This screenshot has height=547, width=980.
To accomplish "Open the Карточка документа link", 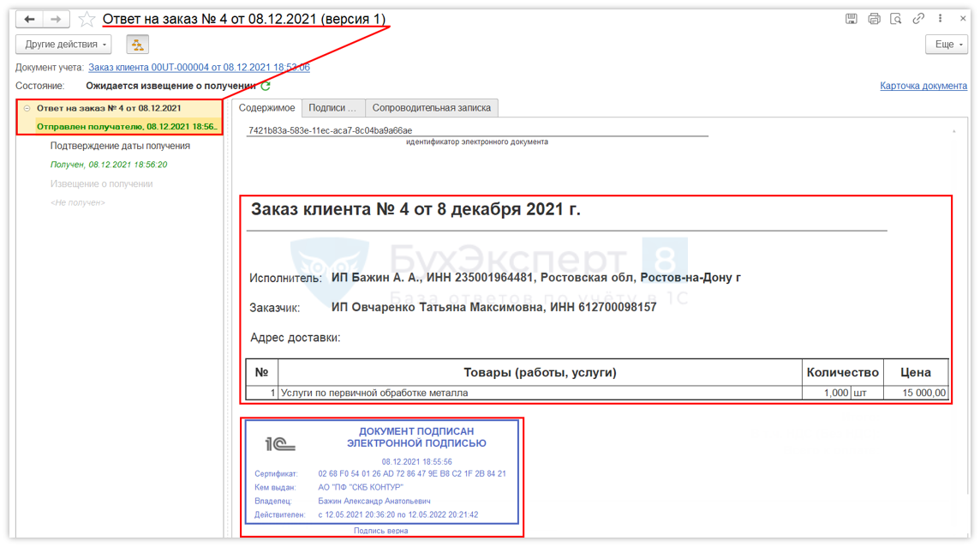I will 923,86.
